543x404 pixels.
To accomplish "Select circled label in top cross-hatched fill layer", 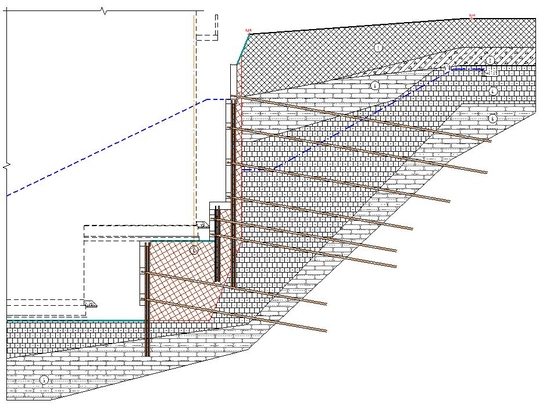I will coord(378,47).
